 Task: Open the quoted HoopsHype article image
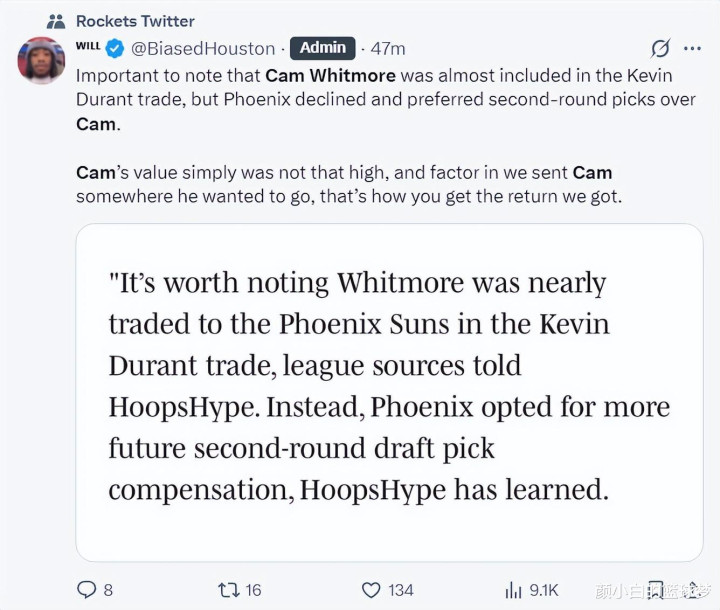(389, 390)
